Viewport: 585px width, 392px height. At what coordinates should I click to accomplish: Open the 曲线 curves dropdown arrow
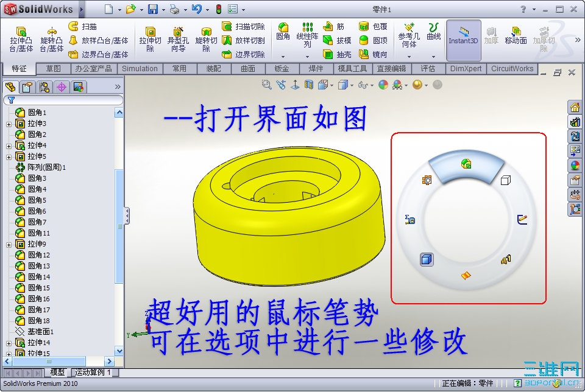tap(433, 57)
